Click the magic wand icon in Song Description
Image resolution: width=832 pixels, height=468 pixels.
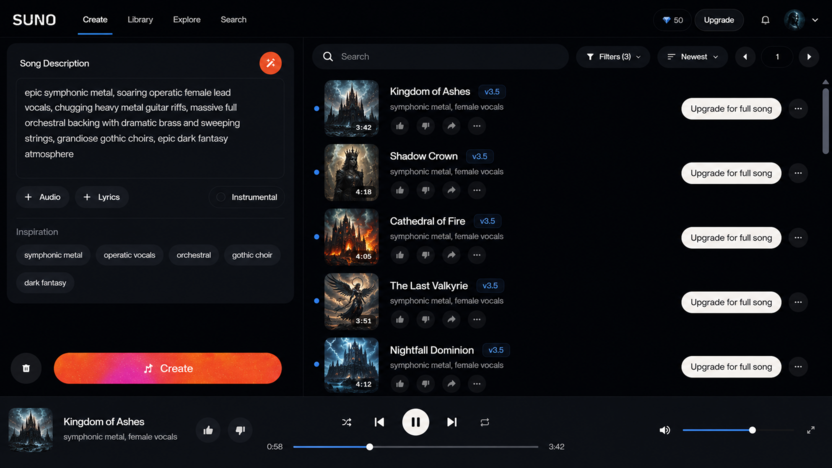271,63
